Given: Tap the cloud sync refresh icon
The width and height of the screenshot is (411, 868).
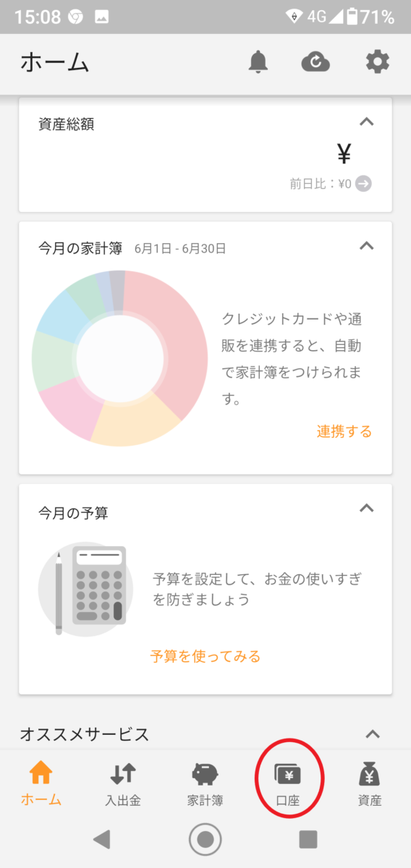Looking at the screenshot, I should [x=315, y=62].
